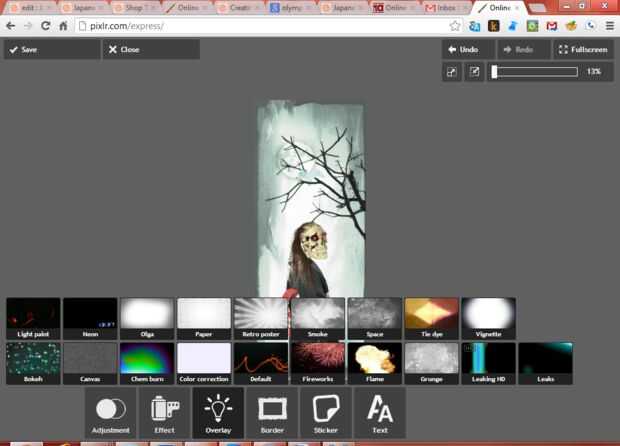Pick the Leaking HD overlay

489,363
